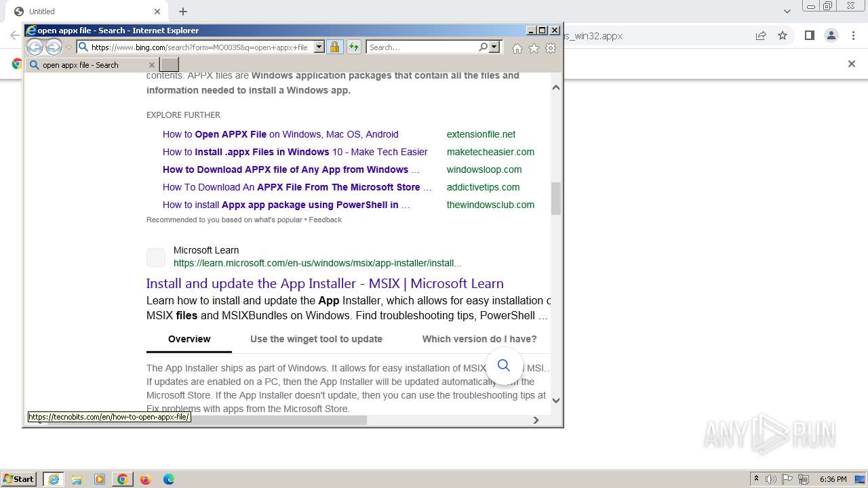Image resolution: width=868 pixels, height=488 pixels.
Task: Open 'How to Install .appx Files in Windows 10' link
Action: click(x=295, y=152)
